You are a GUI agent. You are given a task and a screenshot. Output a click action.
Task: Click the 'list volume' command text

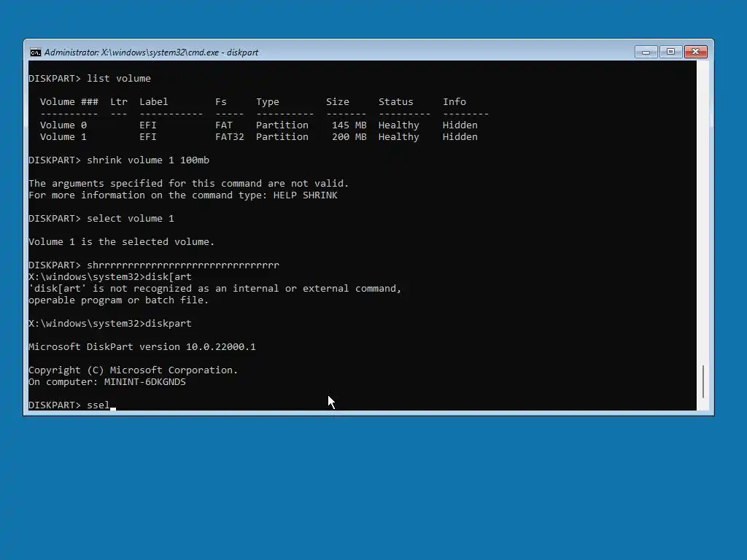119,79
